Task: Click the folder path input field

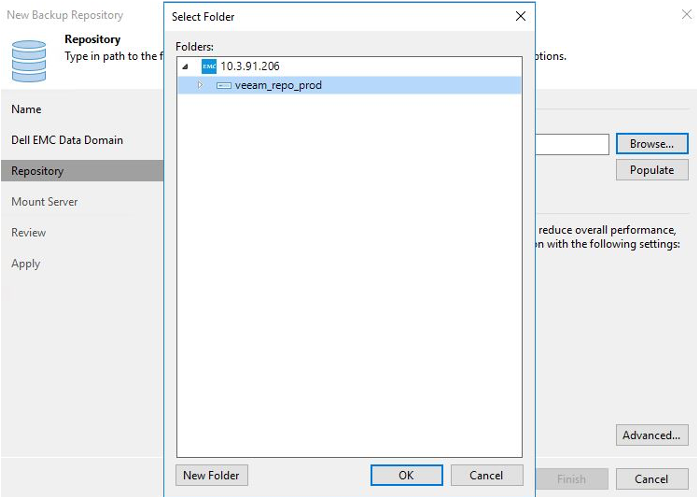Action: pyautogui.click(x=572, y=145)
